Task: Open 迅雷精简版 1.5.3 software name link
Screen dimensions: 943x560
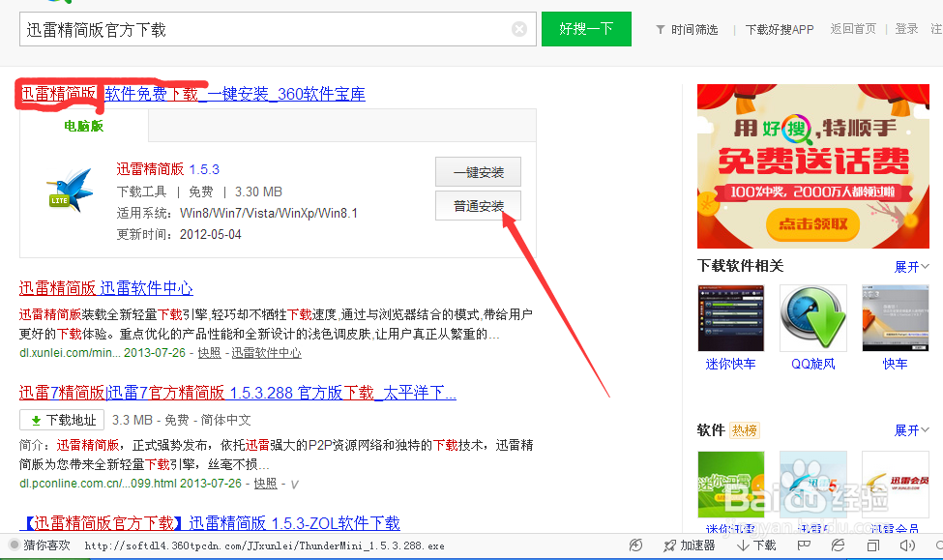Action: pos(167,169)
